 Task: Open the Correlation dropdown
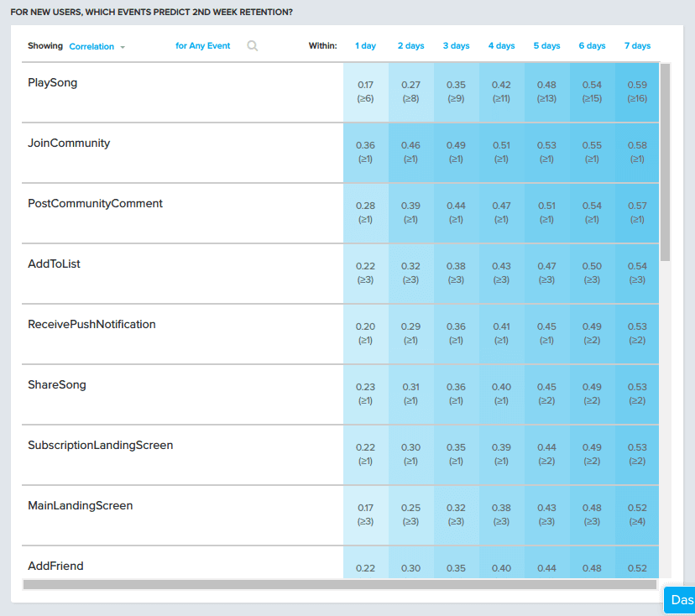click(97, 47)
